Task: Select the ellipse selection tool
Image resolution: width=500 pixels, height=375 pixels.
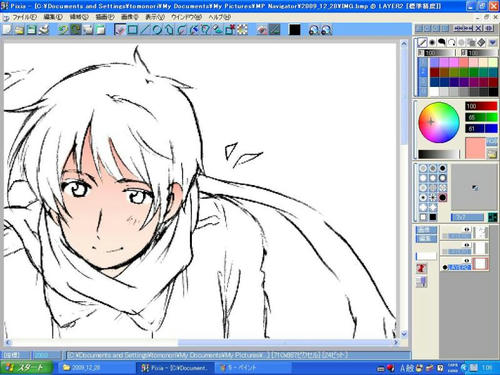Action: tap(157, 30)
